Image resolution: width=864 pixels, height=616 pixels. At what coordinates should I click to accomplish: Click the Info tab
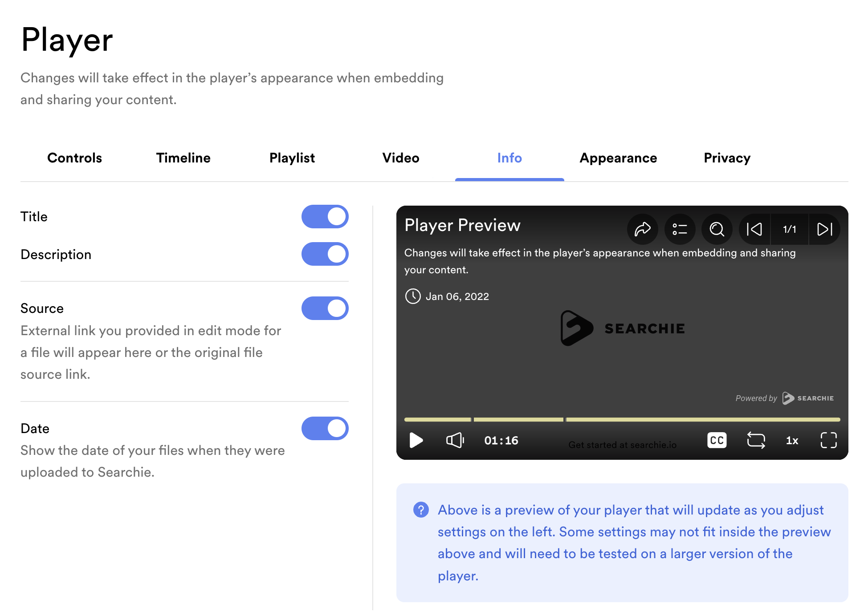coord(509,158)
